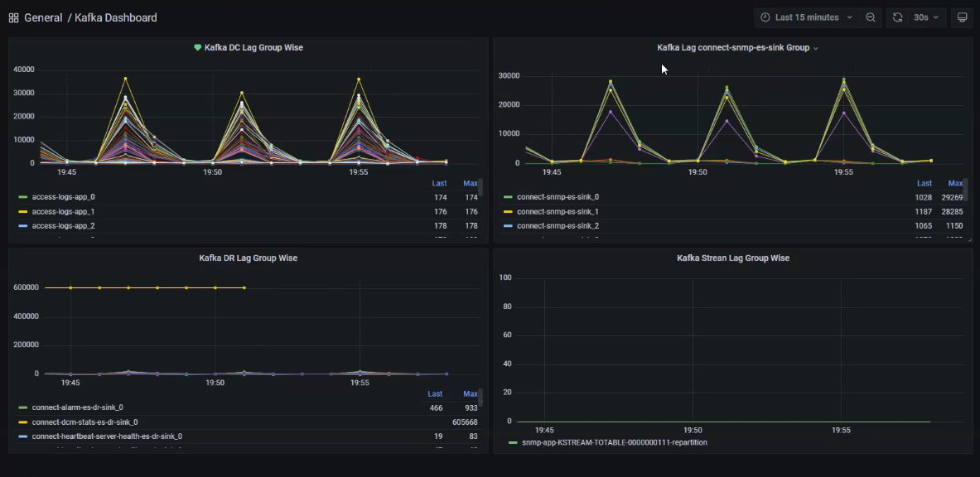The image size is (980, 477).
Task: Toggle the connect-heartbeat-server-health-es-dr-sink_0 series label
Action: point(107,436)
